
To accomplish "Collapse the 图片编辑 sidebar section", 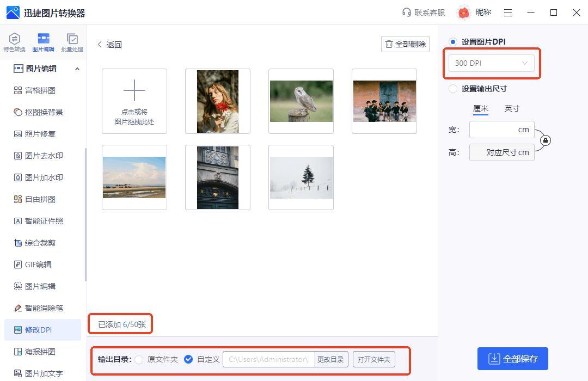I will (x=77, y=69).
